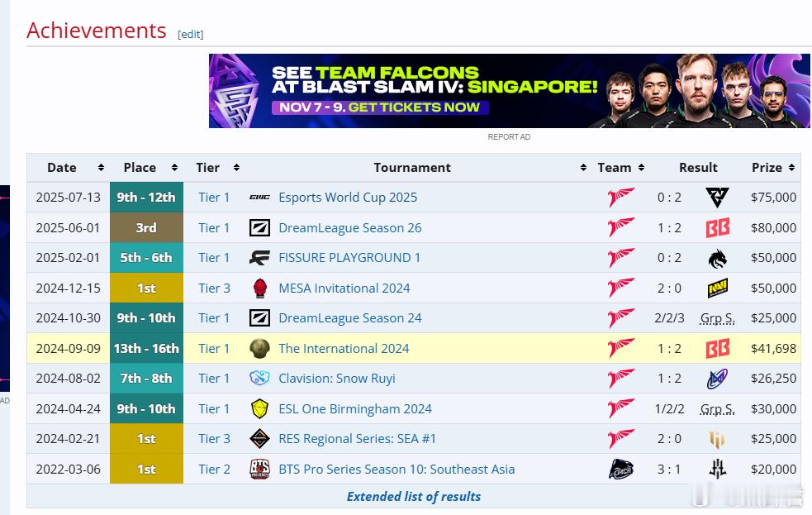Click Tier 3 link in RES Regional Series row
Screen dimensions: 812x515
pos(214,439)
